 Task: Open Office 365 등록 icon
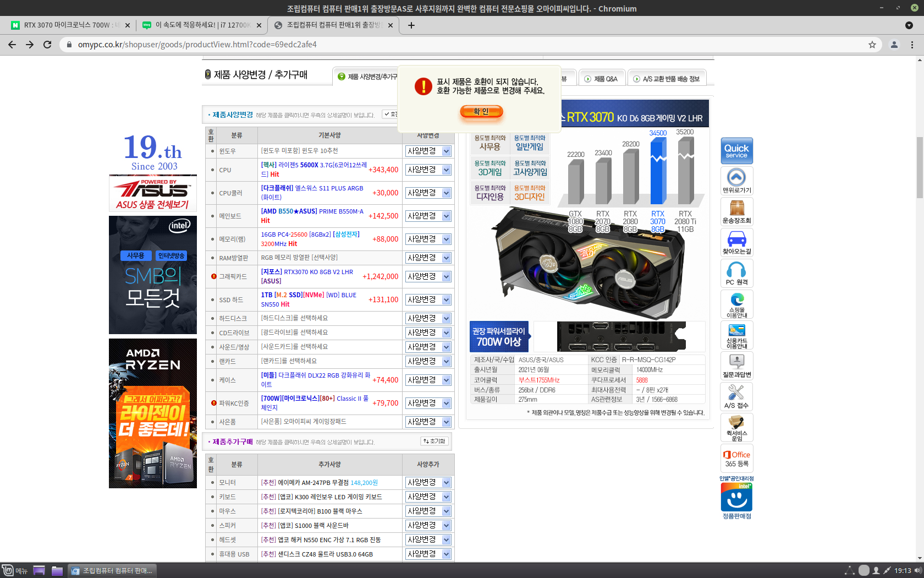point(736,458)
